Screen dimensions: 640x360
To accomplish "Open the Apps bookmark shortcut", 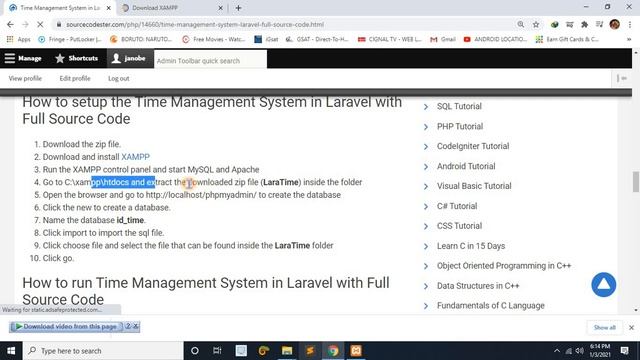I will tap(19, 39).
